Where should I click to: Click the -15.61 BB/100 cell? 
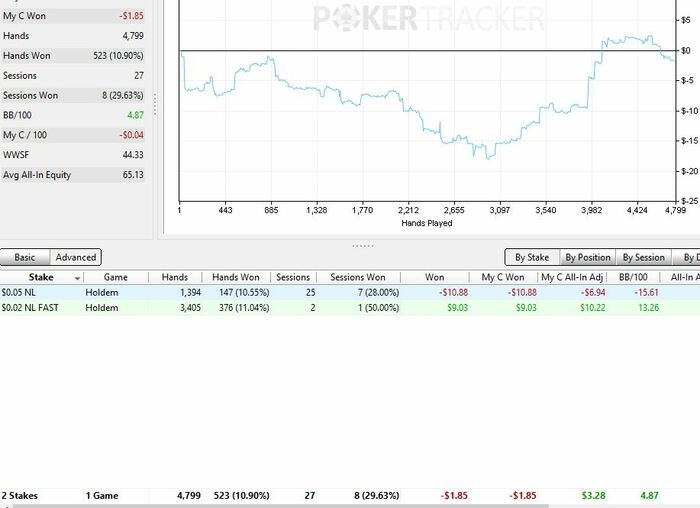(646, 293)
